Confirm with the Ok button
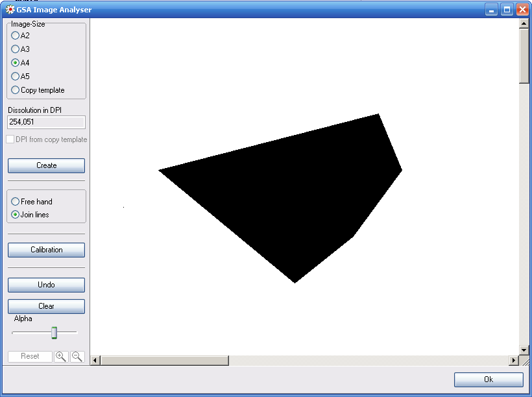 pos(489,379)
